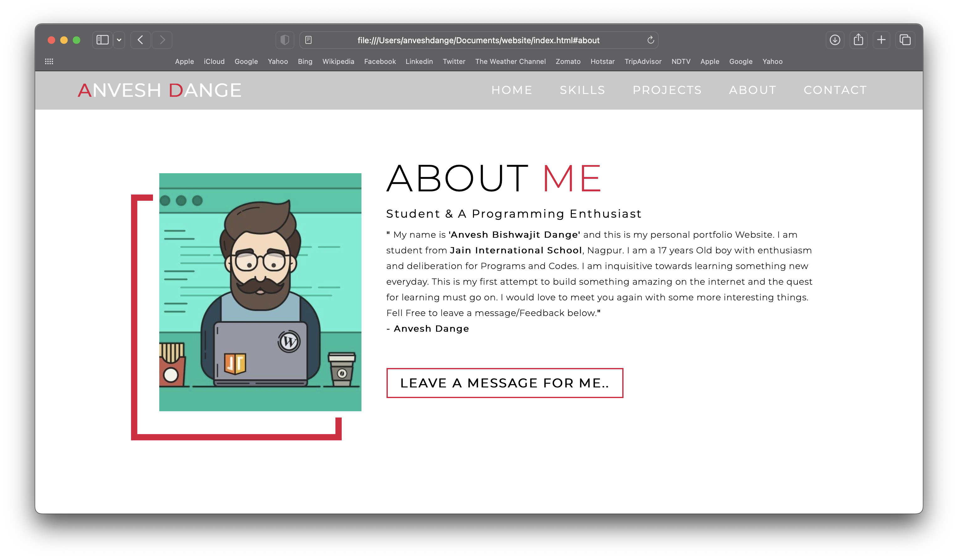Click the LEAVE A MESSAGE FOR ME button
Screen dimensions: 958x560
[x=504, y=383]
